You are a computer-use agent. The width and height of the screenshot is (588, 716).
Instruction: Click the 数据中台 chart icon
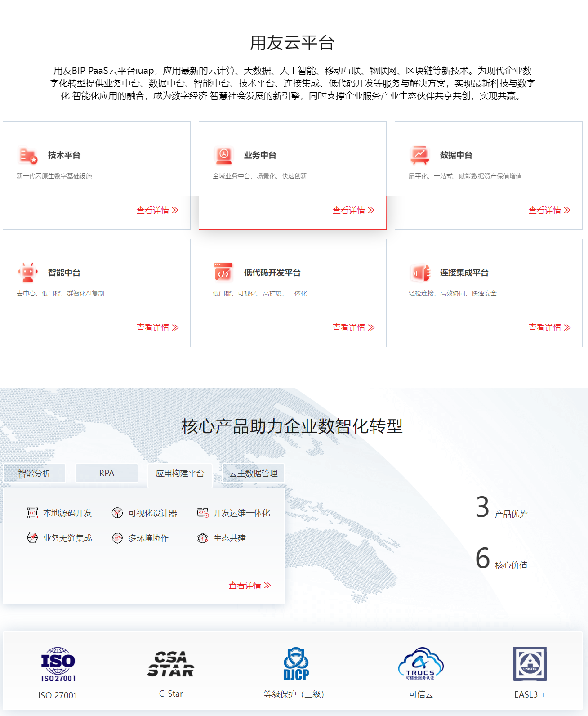tap(420, 155)
